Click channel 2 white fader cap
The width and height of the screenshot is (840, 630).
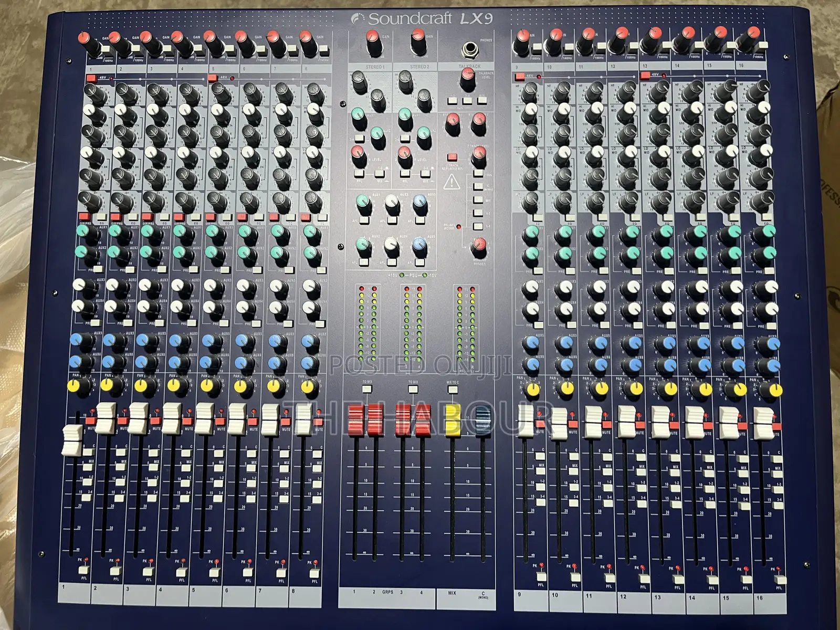tap(105, 418)
